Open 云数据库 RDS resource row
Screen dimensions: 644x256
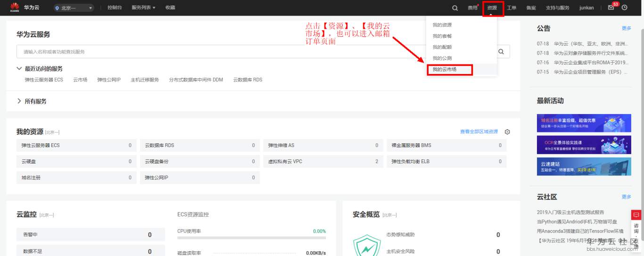(x=200, y=146)
